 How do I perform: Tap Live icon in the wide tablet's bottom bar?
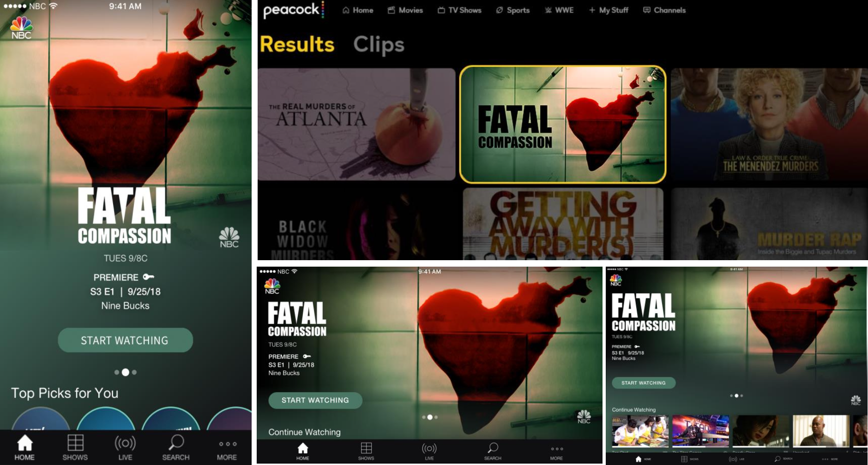pyautogui.click(x=429, y=448)
